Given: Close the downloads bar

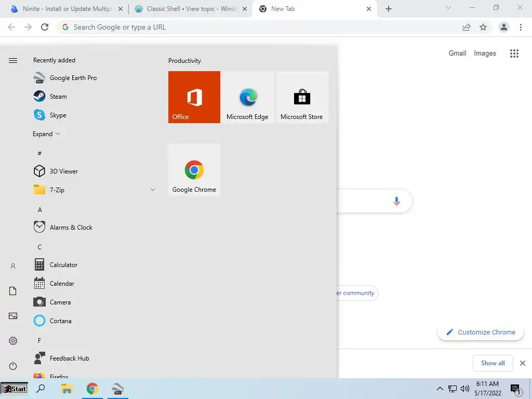Looking at the screenshot, I should [523, 363].
